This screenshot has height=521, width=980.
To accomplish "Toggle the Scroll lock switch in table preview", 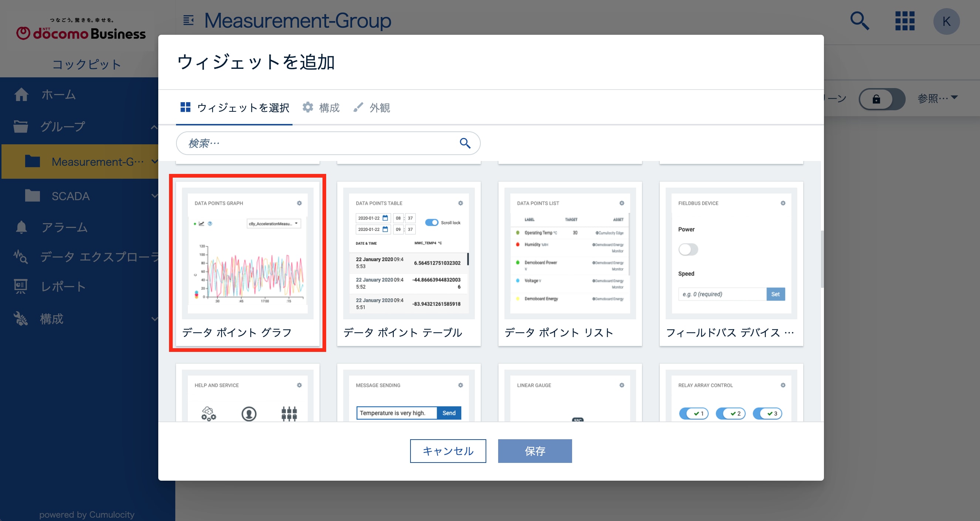I will point(432,223).
